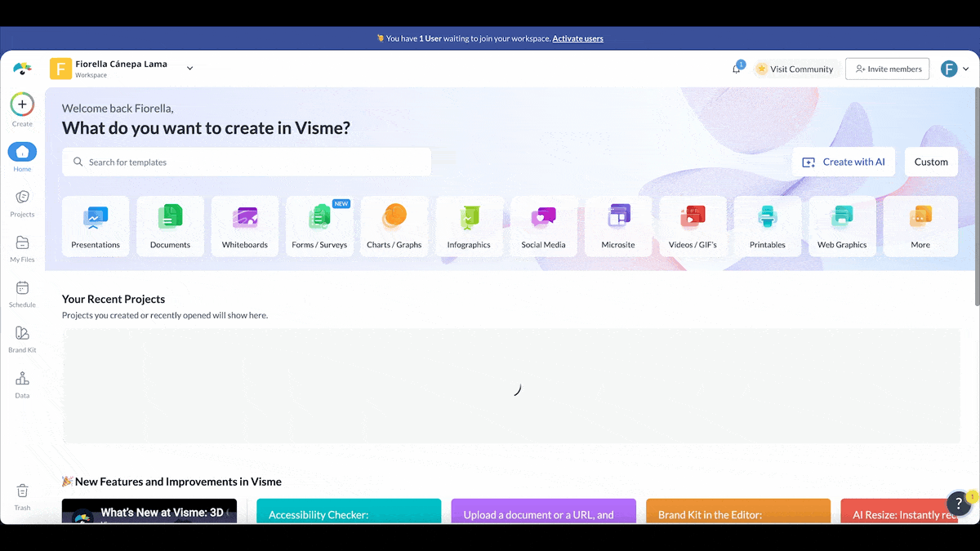
Task: Open the notifications bell
Action: point(737,69)
